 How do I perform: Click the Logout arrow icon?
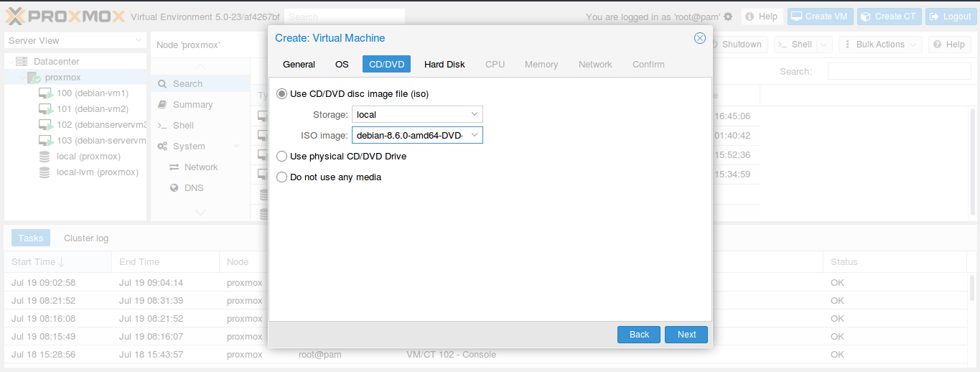(x=934, y=17)
